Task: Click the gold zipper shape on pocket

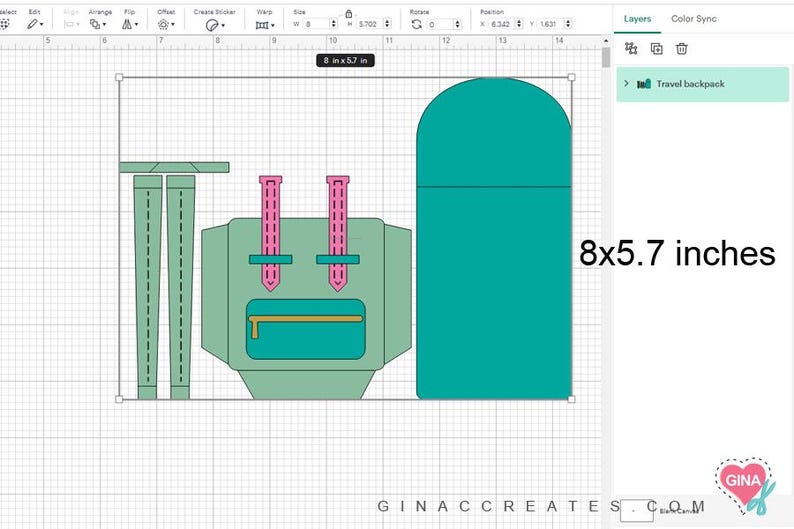Action: coord(305,320)
